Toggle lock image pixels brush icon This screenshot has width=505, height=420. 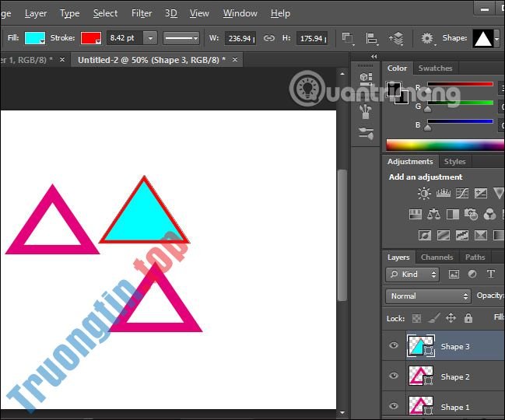[433, 318]
